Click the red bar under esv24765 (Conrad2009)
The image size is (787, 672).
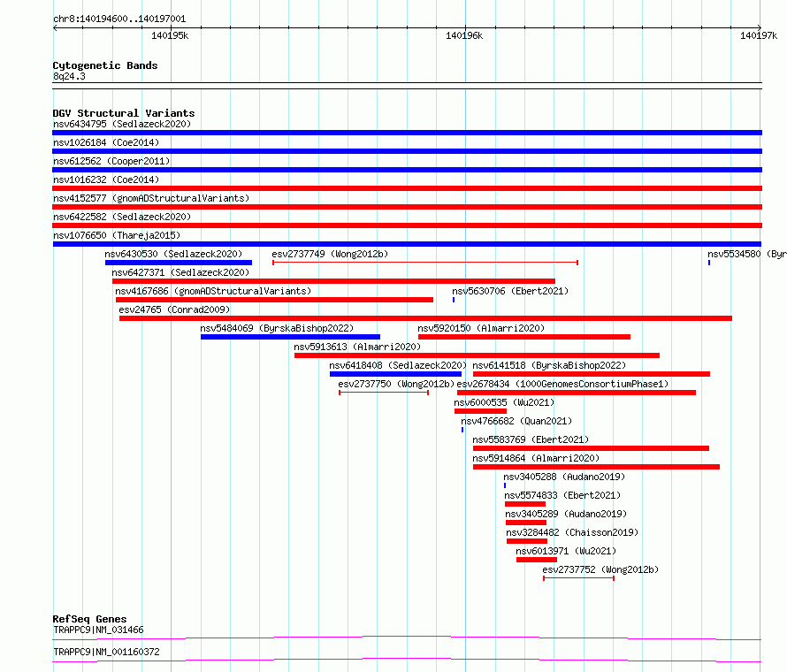(x=425, y=318)
